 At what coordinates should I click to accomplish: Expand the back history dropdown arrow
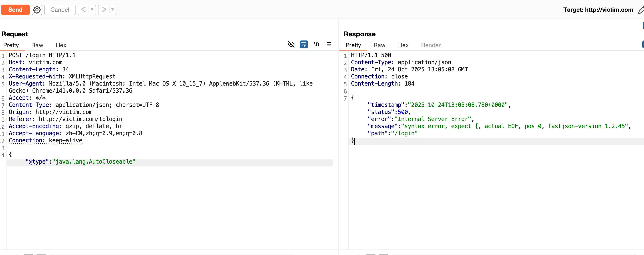tap(92, 10)
